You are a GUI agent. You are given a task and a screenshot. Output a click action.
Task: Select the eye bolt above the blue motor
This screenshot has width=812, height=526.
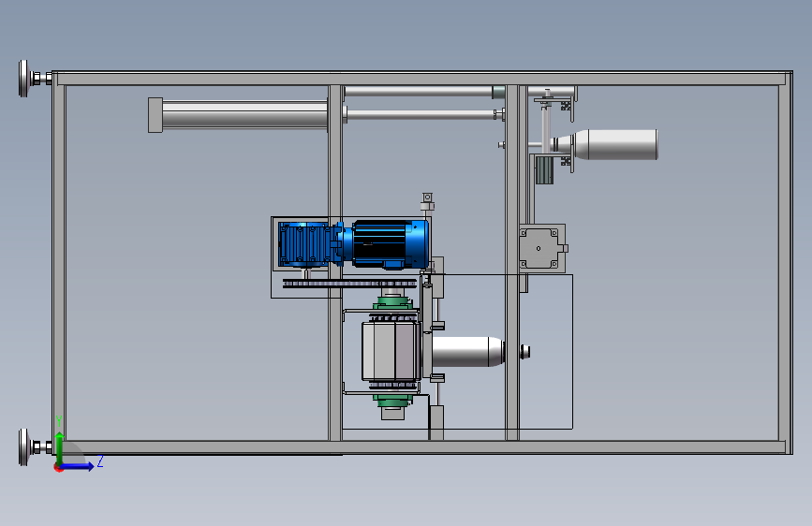tap(427, 202)
